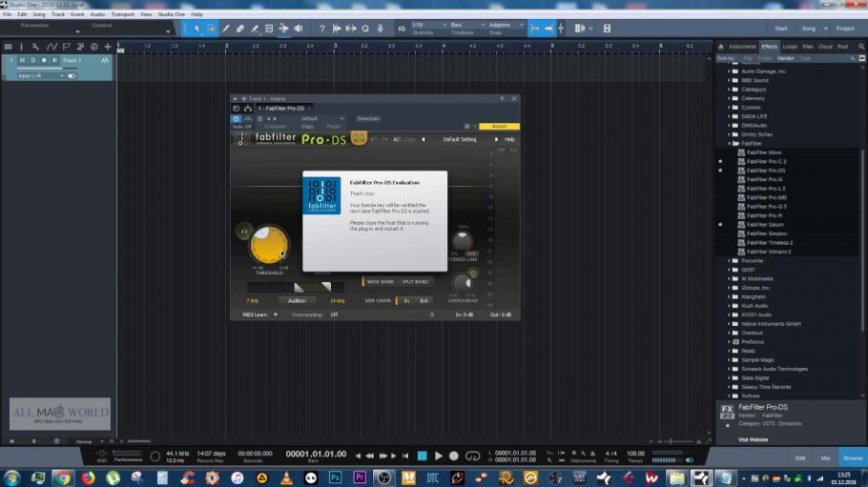Click the yellow Threshold knob

(x=268, y=245)
